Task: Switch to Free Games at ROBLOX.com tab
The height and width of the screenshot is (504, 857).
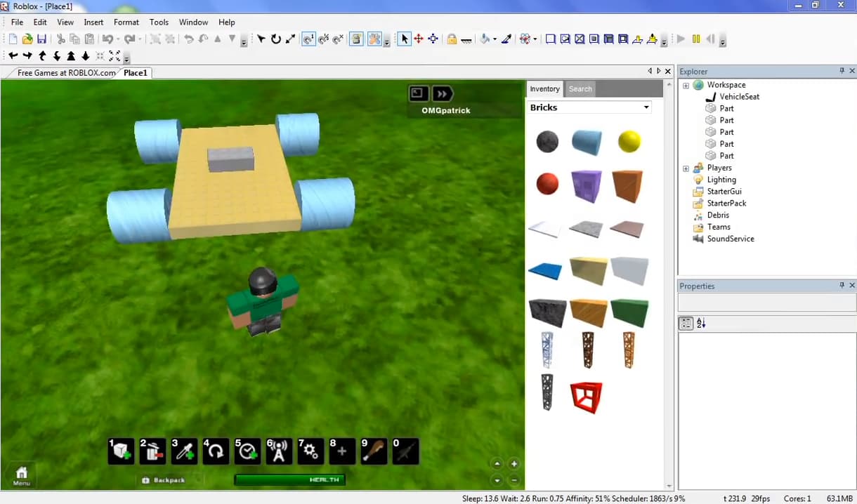Action: (66, 72)
